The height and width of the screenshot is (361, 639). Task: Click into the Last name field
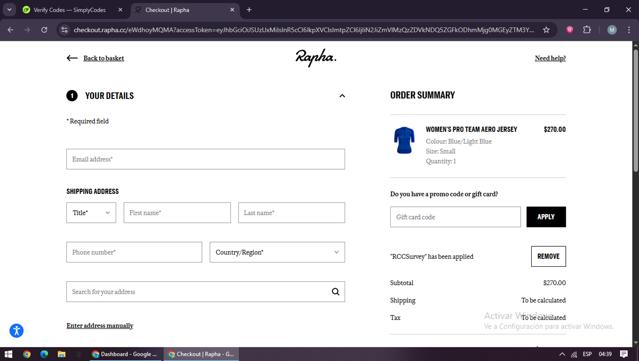[x=291, y=213]
